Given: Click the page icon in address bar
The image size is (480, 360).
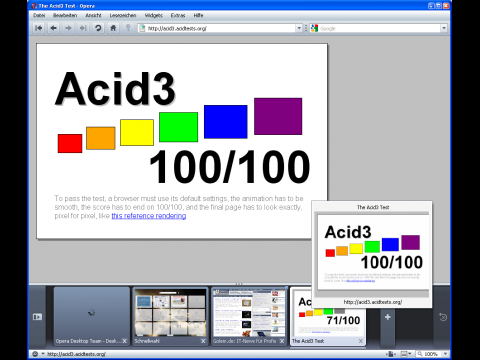Looking at the screenshot, I should tap(142, 28).
